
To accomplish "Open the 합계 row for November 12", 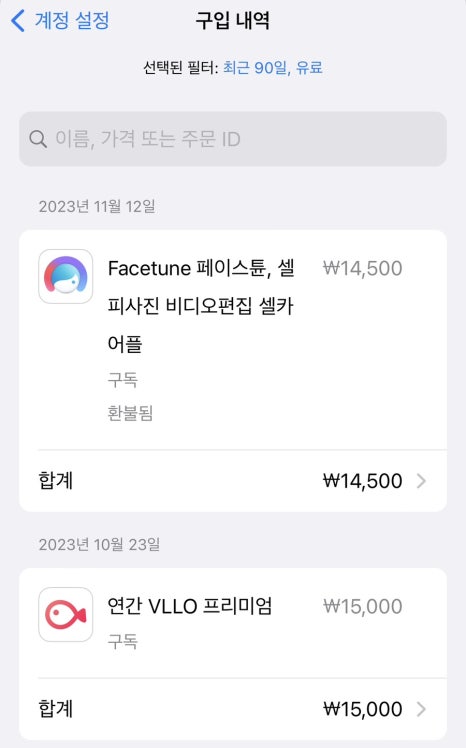I will pos(233,481).
